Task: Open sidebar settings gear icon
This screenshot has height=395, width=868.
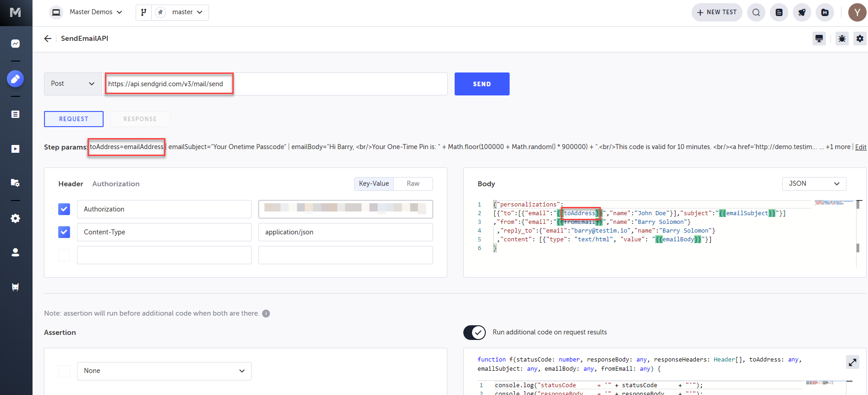Action: pyautogui.click(x=16, y=218)
